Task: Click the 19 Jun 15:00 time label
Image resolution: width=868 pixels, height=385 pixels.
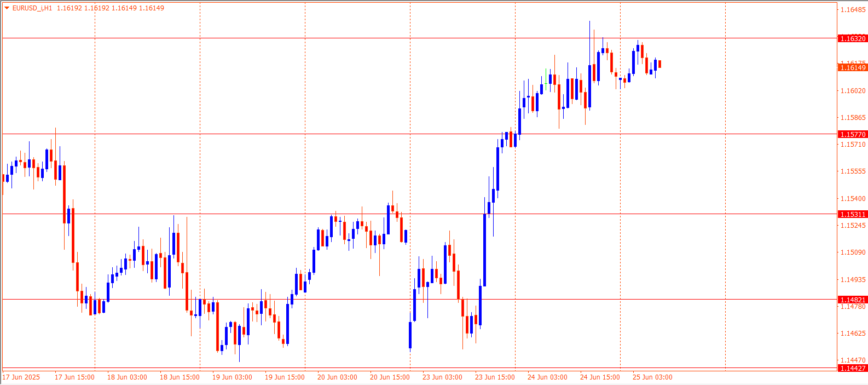Action: coord(285,377)
